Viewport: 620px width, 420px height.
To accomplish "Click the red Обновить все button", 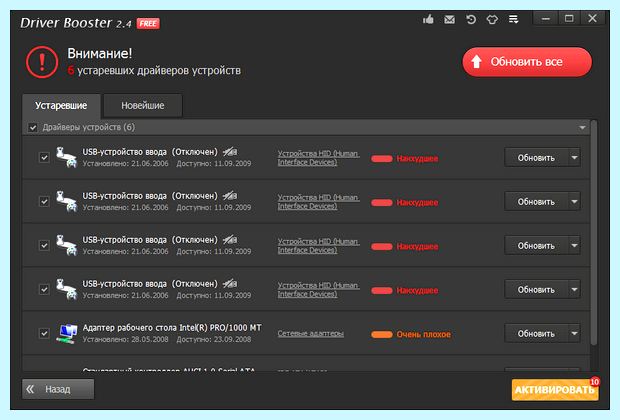I will [x=527, y=62].
